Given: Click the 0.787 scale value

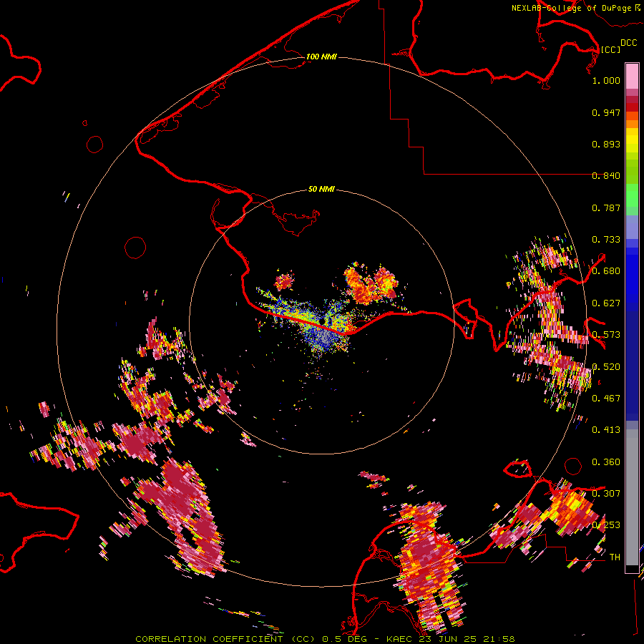Looking at the screenshot, I should click(606, 208).
